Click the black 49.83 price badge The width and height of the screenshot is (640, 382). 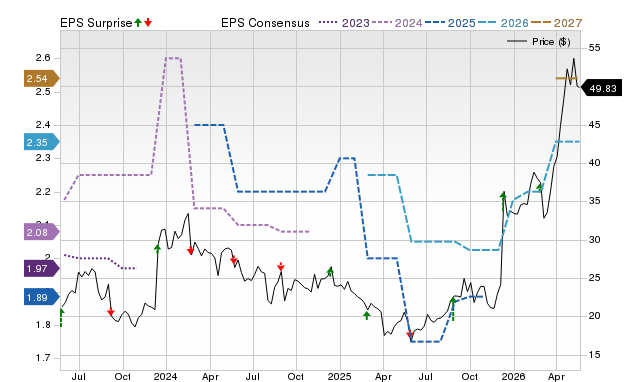coord(601,88)
